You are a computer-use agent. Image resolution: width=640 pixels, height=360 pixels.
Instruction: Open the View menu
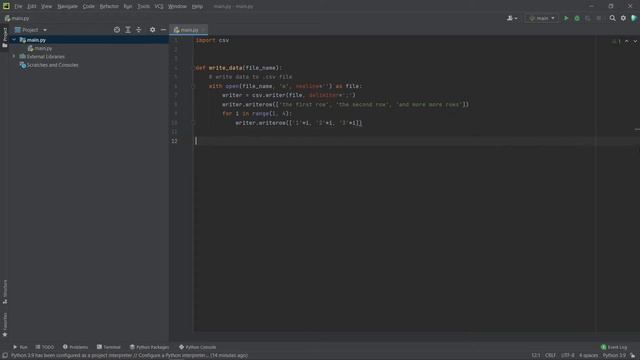click(x=47, y=7)
